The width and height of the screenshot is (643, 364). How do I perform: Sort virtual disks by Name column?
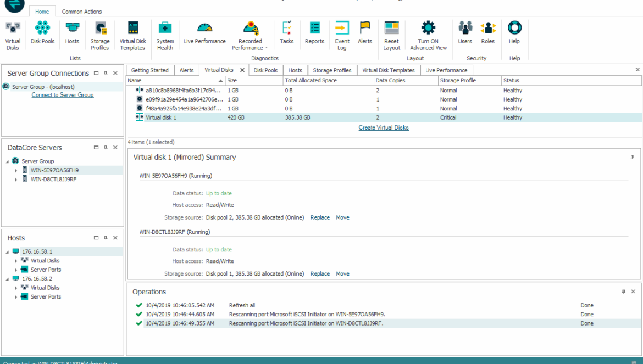176,81
